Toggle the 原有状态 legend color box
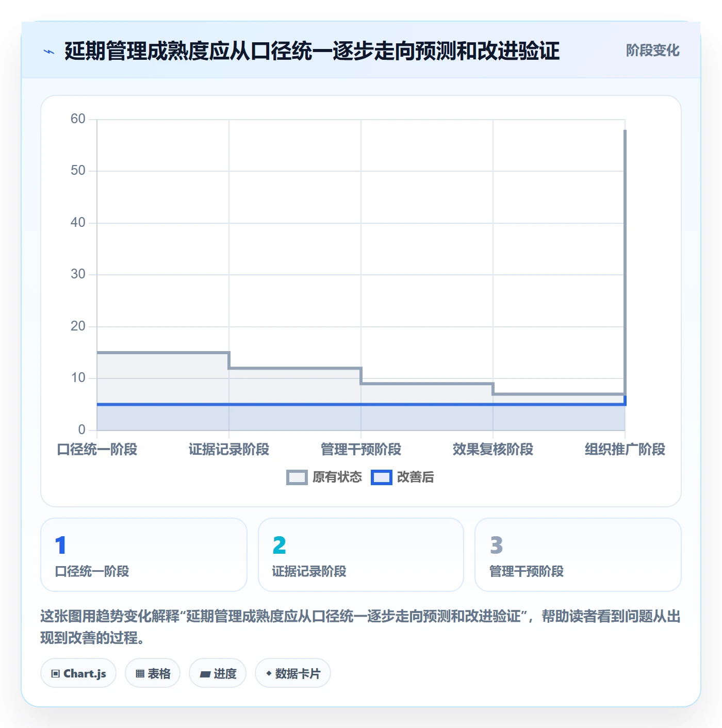722x728 pixels. tap(297, 477)
